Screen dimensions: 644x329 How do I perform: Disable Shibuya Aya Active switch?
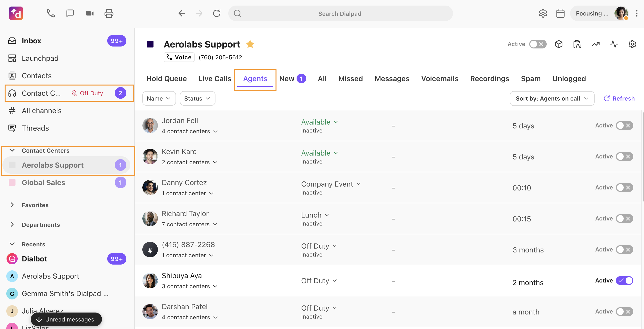[624, 281]
